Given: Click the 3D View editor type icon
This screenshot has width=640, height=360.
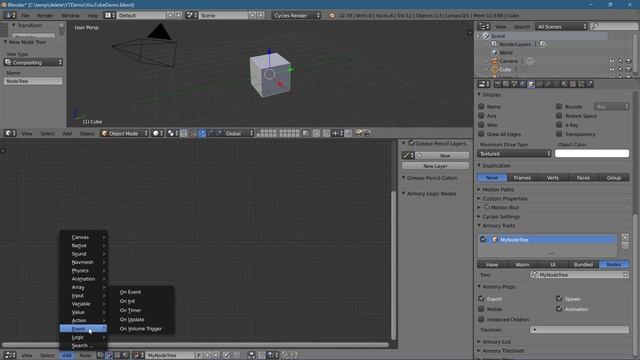Looking at the screenshot, I should (x=10, y=133).
